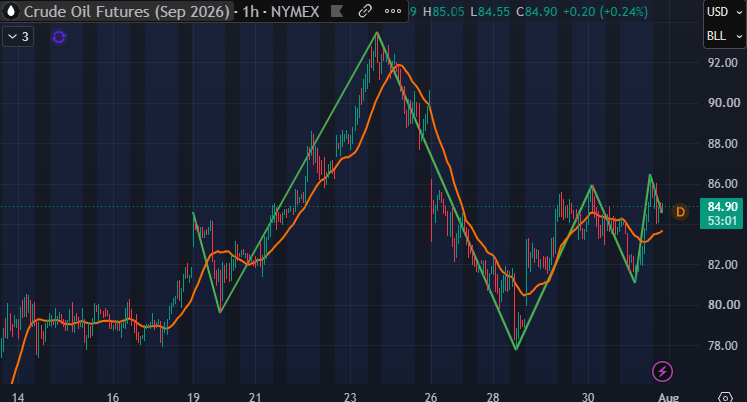Click the purple refresh arrows icon
747x402 pixels.
click(x=59, y=37)
